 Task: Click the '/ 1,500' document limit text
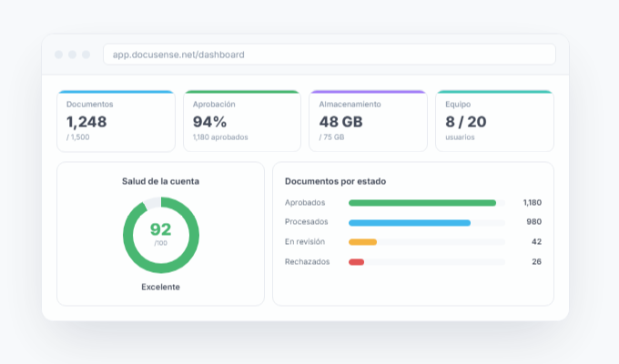click(77, 137)
